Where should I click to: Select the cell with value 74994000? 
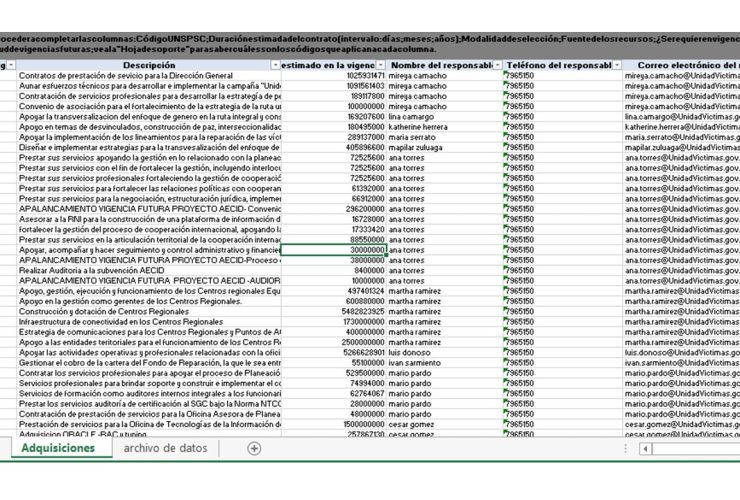[x=334, y=383]
